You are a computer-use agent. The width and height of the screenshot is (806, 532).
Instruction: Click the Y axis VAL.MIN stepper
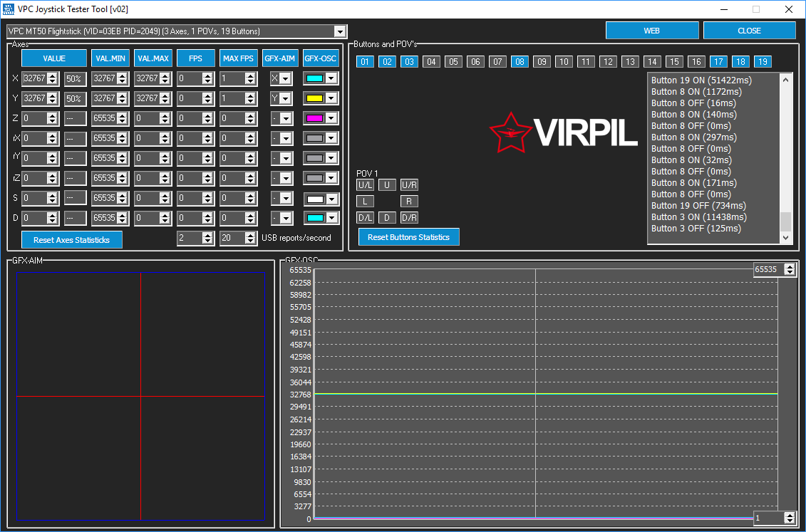[x=123, y=98]
